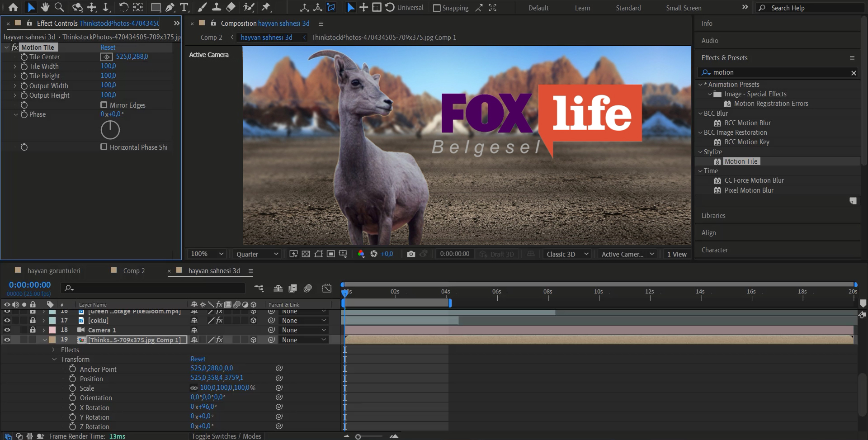Screen dimensions: 868x440
Task: Collapse the Stylize effects category
Action: pyautogui.click(x=700, y=152)
